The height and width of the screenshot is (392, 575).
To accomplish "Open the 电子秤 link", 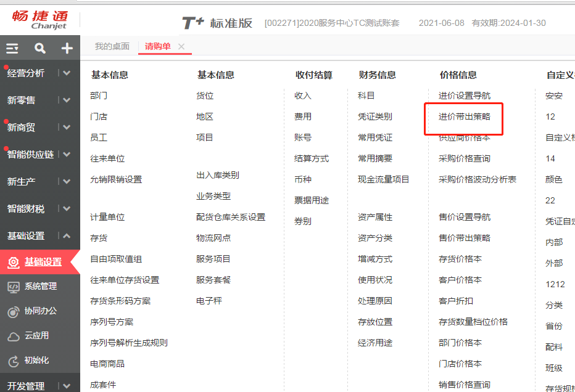I will pos(209,301).
